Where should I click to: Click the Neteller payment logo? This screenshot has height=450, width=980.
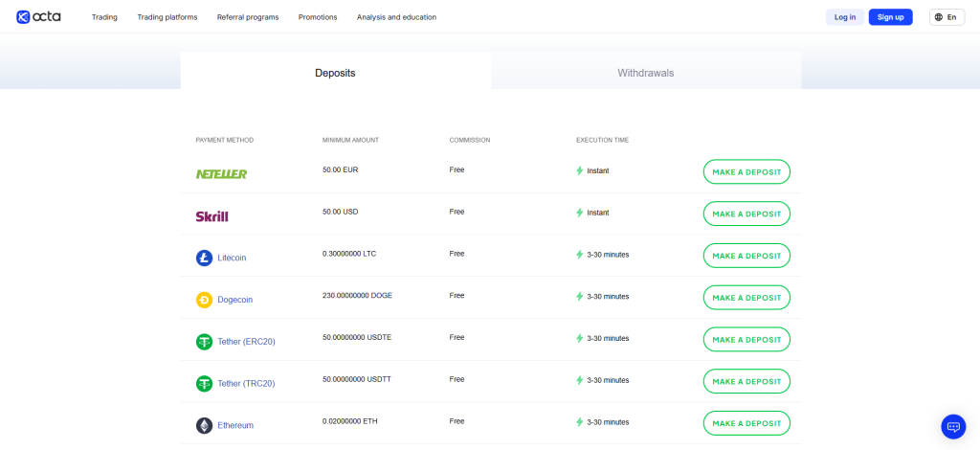click(x=221, y=173)
